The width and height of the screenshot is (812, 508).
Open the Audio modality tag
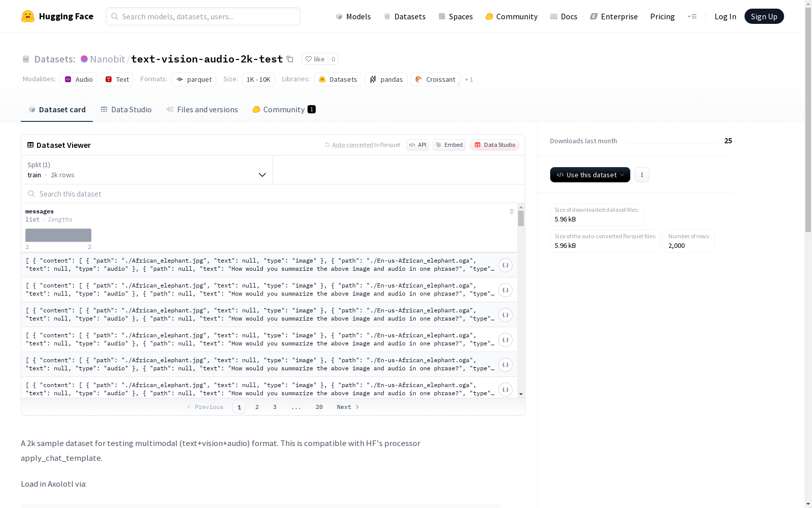[79, 79]
